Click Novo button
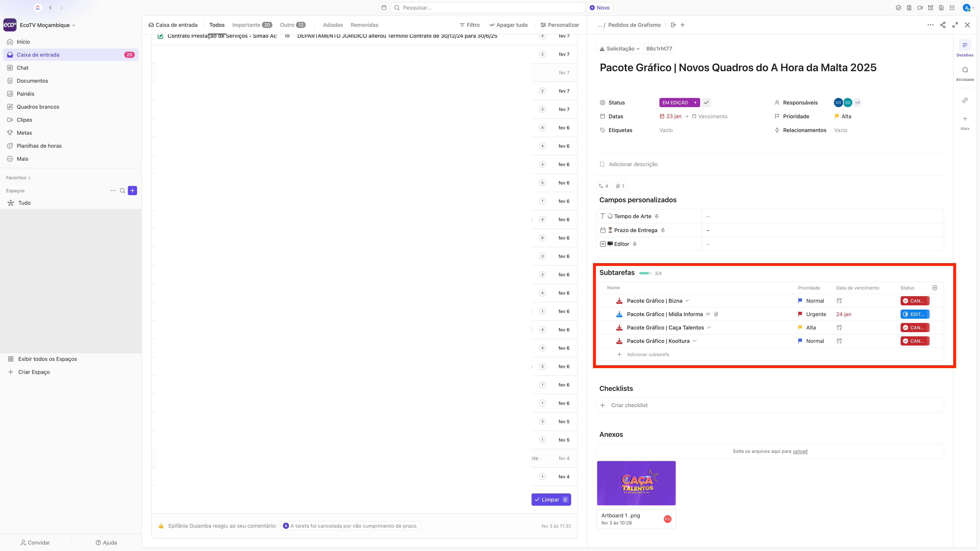 tap(599, 8)
